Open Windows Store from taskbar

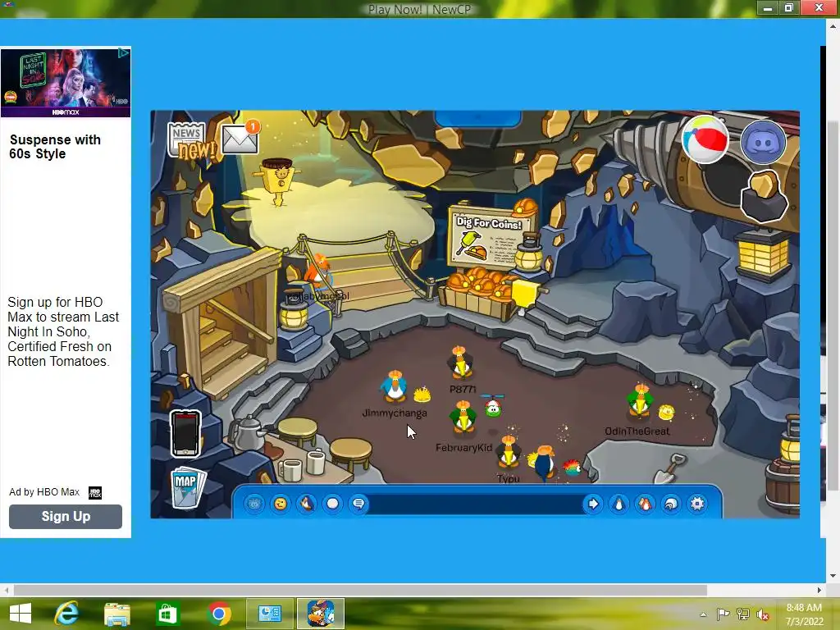pyautogui.click(x=167, y=614)
